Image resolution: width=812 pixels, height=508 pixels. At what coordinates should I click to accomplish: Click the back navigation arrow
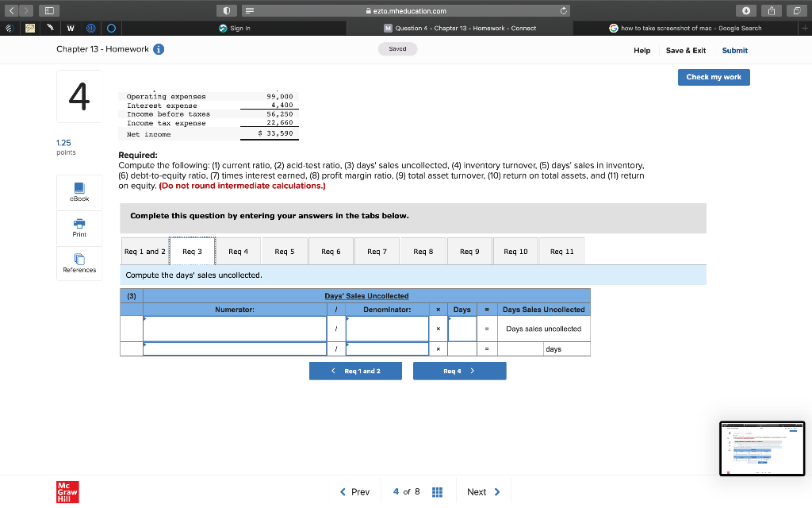coord(11,10)
